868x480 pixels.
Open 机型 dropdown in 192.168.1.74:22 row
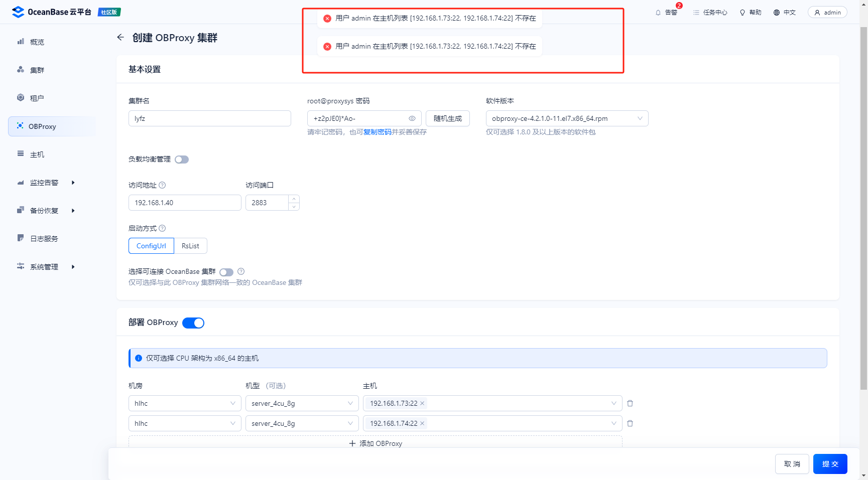point(302,423)
